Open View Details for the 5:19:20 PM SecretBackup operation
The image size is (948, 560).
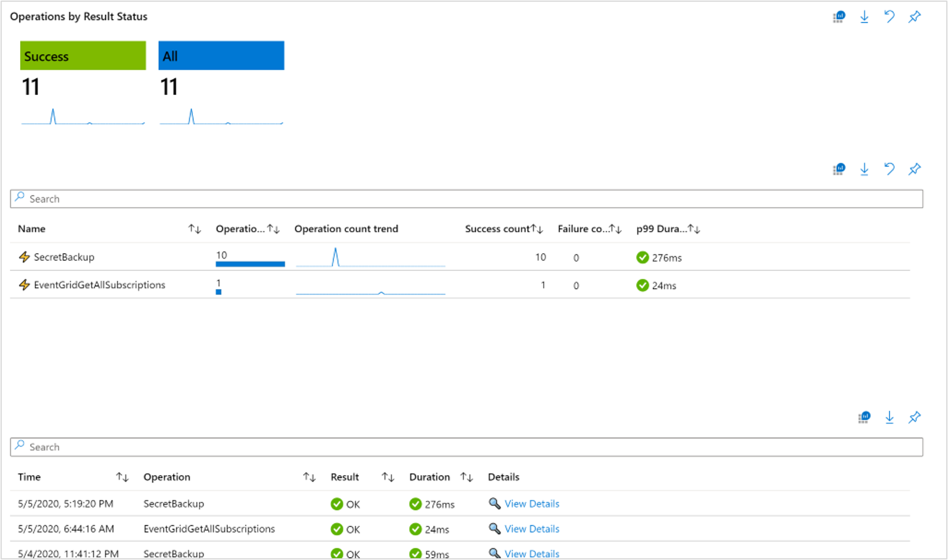pos(532,503)
